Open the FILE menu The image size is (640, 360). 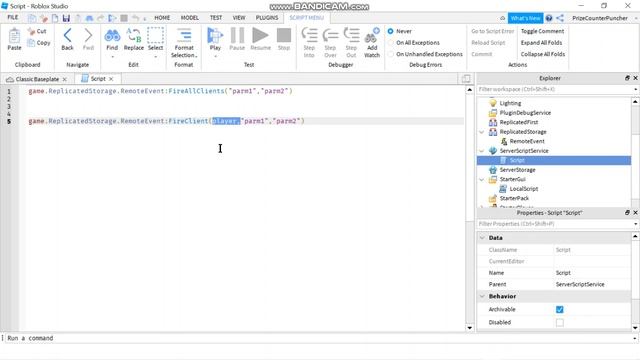pos(13,18)
